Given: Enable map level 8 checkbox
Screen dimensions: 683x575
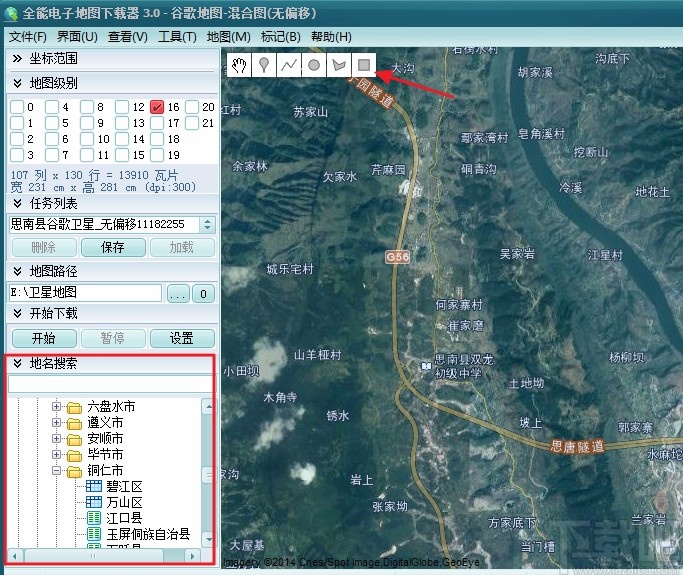Looking at the screenshot, I should (87, 107).
